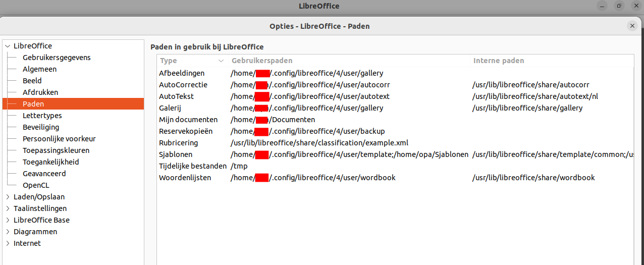Click internal path ending in autotext/nl
This screenshot has width=644, height=265.
pyautogui.click(x=535, y=96)
